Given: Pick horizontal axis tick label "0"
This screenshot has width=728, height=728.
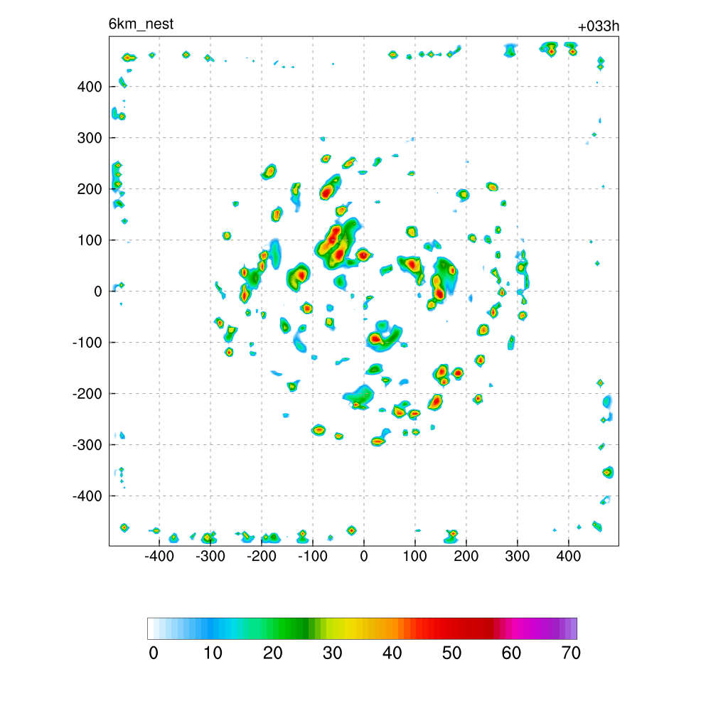Looking at the screenshot, I should (364, 556).
